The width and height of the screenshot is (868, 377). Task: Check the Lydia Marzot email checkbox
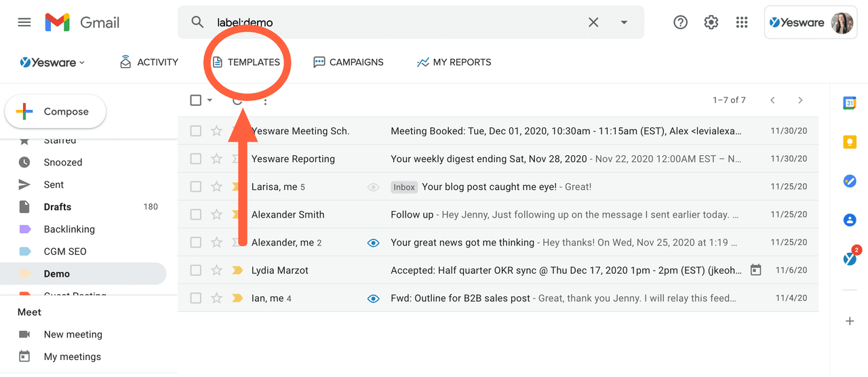pyautogui.click(x=196, y=271)
